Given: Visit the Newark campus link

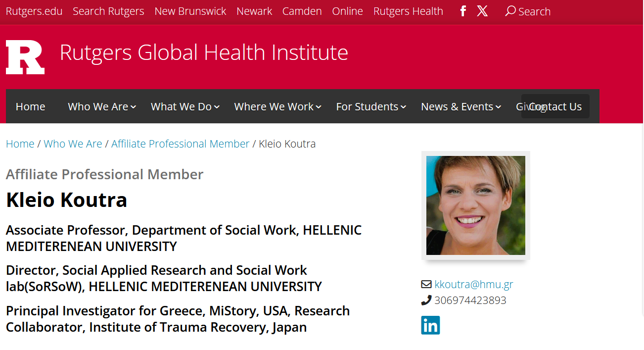Looking at the screenshot, I should coord(254,11).
